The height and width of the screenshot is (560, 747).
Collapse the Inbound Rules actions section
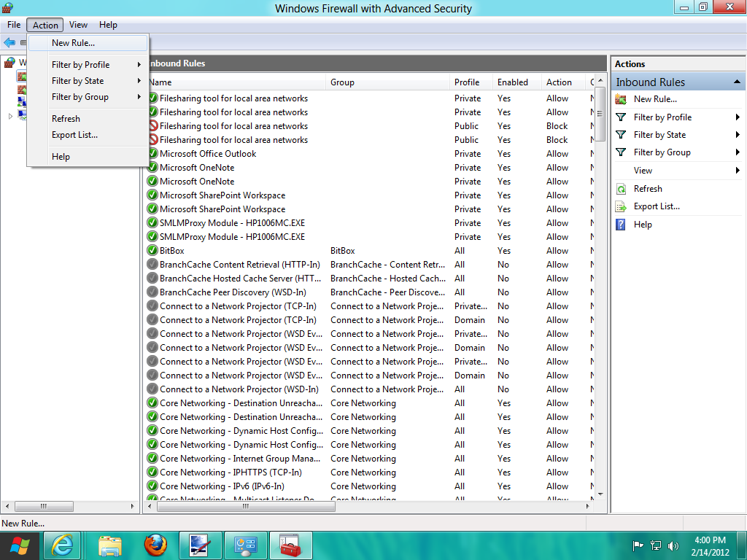point(737,82)
